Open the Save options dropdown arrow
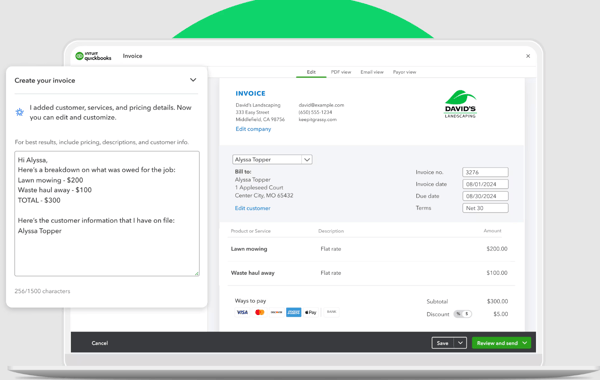 460,343
